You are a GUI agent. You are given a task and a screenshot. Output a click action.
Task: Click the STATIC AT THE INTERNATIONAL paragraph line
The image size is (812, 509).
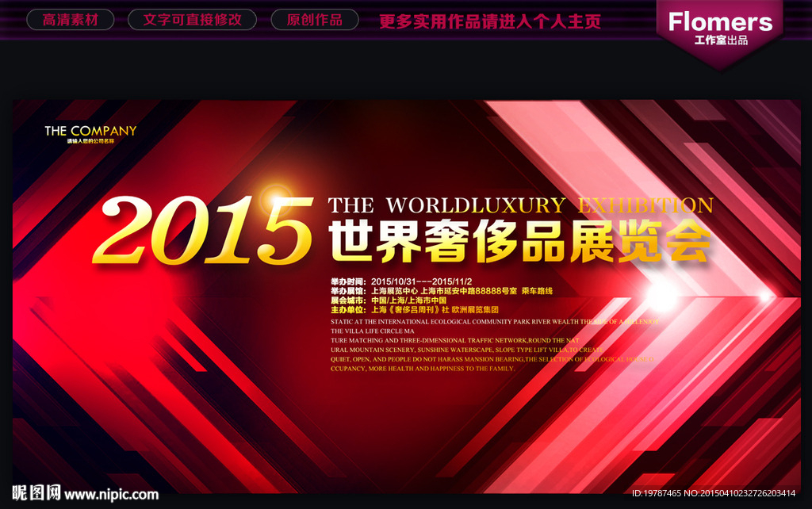495,322
